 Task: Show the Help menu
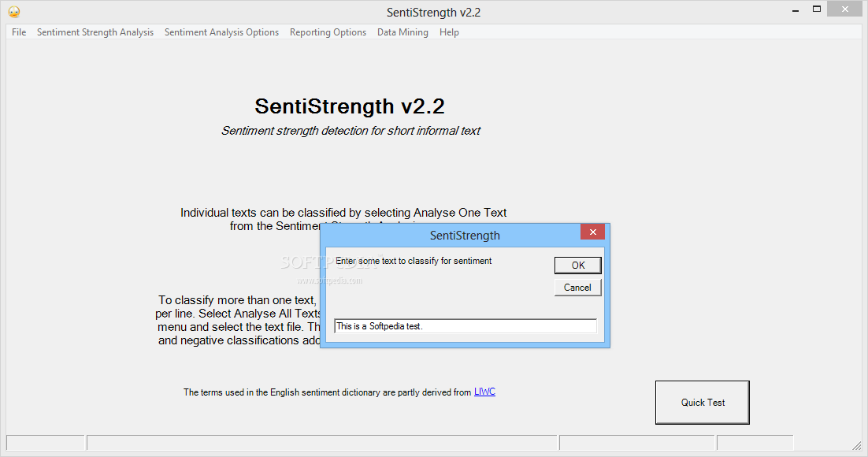tap(449, 32)
